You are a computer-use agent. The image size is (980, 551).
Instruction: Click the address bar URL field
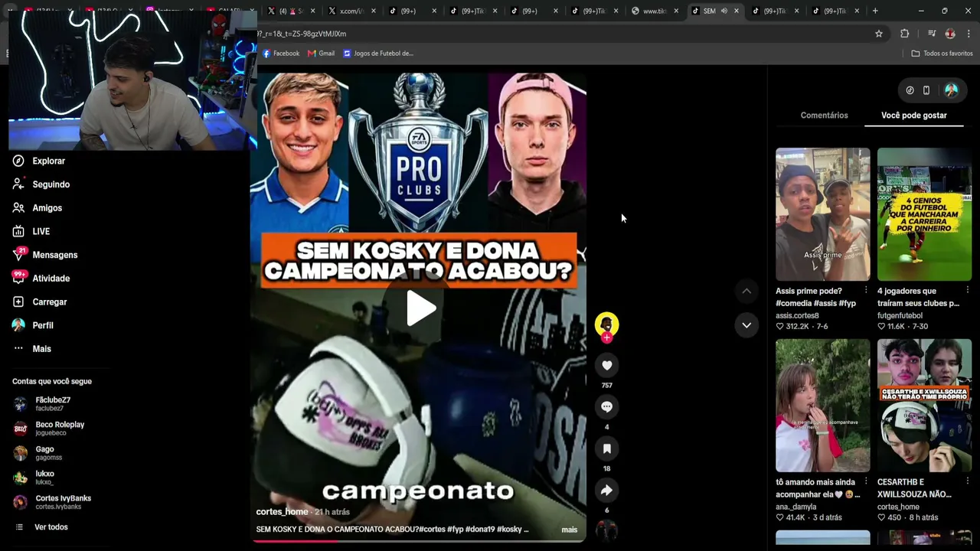[563, 34]
